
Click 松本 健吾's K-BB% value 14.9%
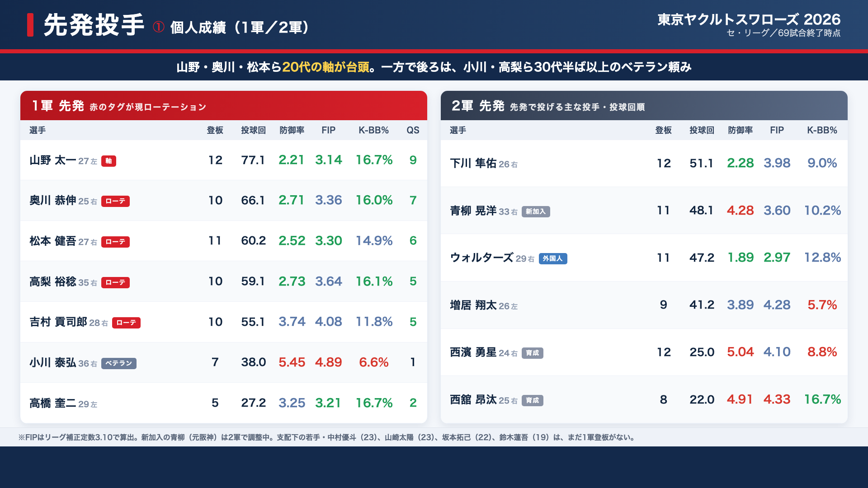coord(374,241)
